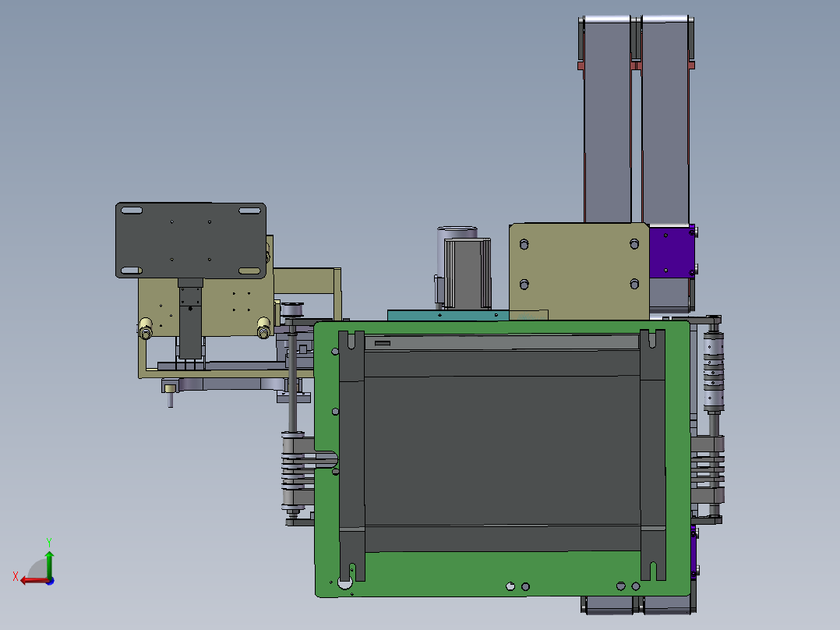Click the white hole at green plate's bottom-left corner
The height and width of the screenshot is (630, 840).
click(345, 582)
